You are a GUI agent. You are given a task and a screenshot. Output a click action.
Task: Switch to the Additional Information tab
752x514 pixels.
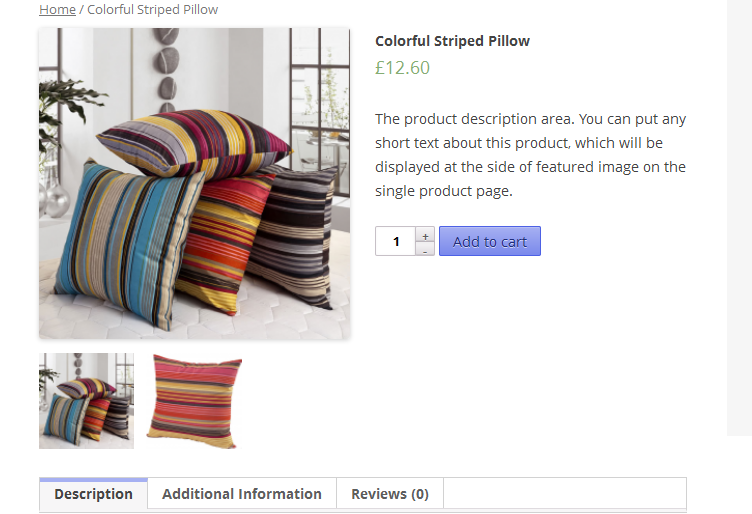(x=242, y=494)
